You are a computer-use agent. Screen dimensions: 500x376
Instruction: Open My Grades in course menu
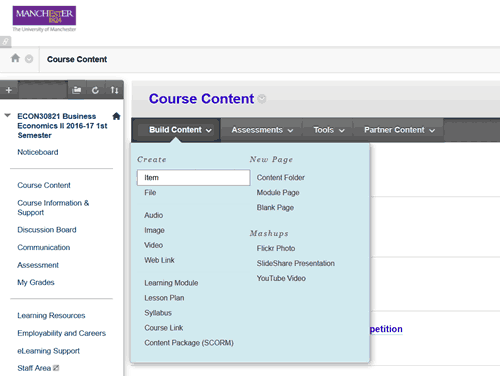click(36, 282)
